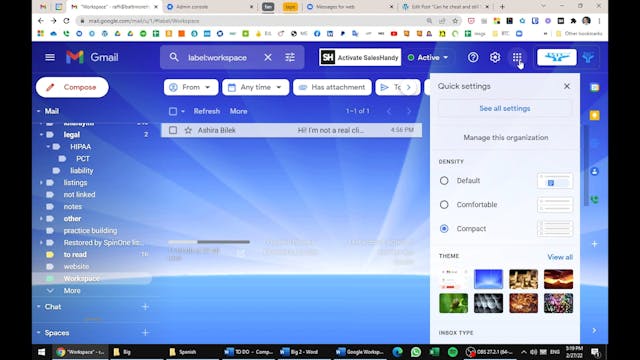Create a new Space with plus icon
Image resolution: width=640 pixels, height=360 pixels.
coord(145,333)
